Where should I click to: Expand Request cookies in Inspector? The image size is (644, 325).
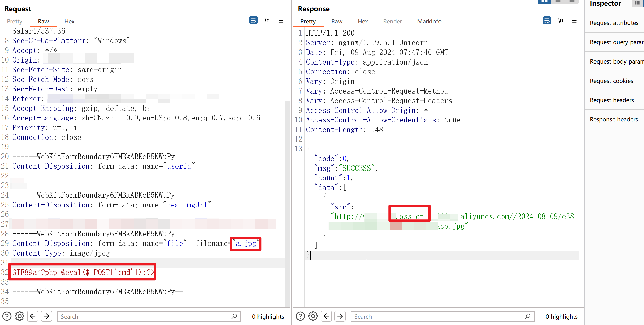tap(614, 81)
